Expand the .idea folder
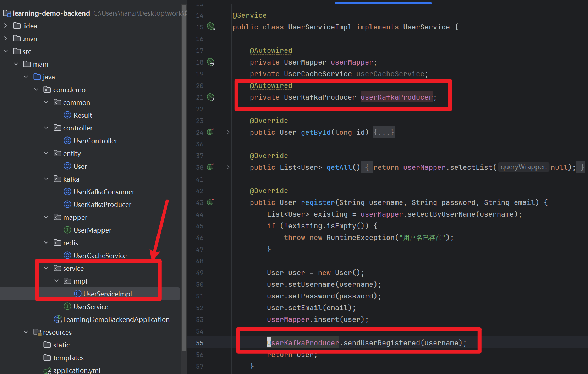 (x=6, y=26)
